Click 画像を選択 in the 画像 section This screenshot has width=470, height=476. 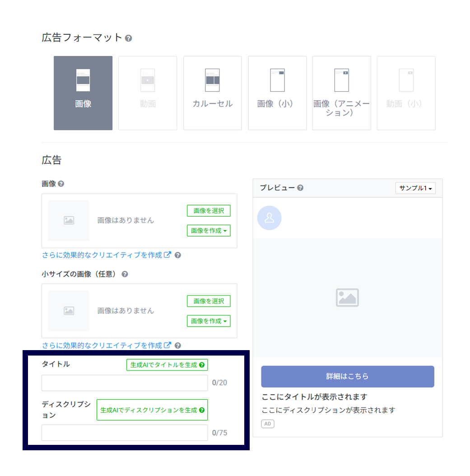click(209, 211)
